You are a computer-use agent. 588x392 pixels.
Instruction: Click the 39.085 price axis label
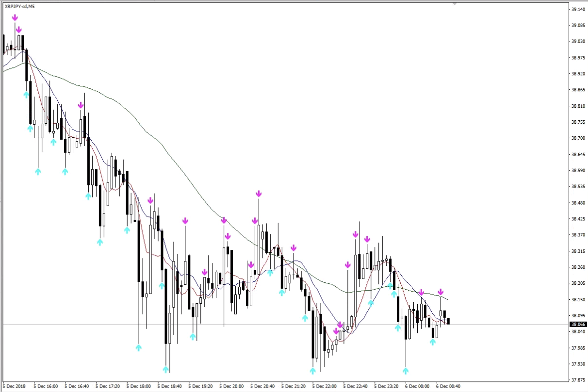pos(579,25)
